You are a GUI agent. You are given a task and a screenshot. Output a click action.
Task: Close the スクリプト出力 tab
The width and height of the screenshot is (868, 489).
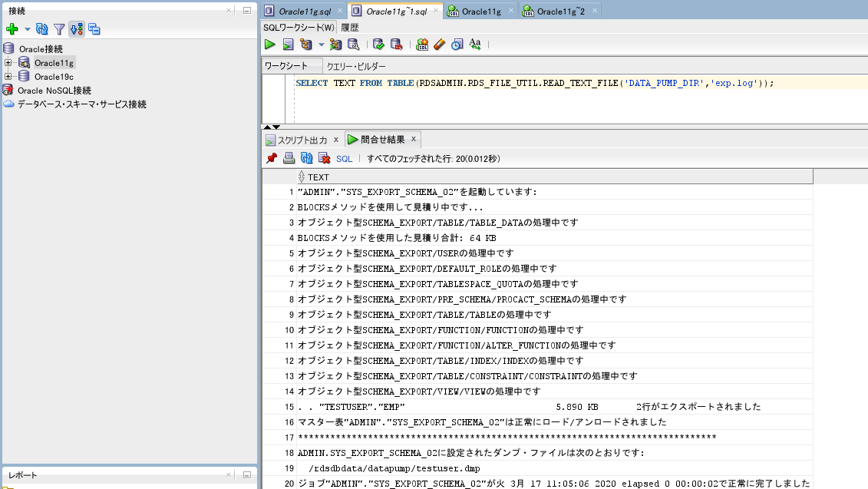pos(336,140)
